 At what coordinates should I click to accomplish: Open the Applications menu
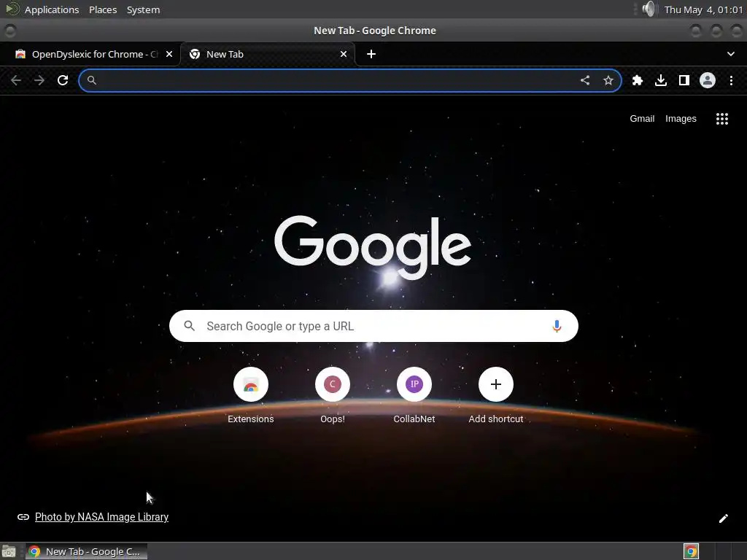pyautogui.click(x=52, y=9)
